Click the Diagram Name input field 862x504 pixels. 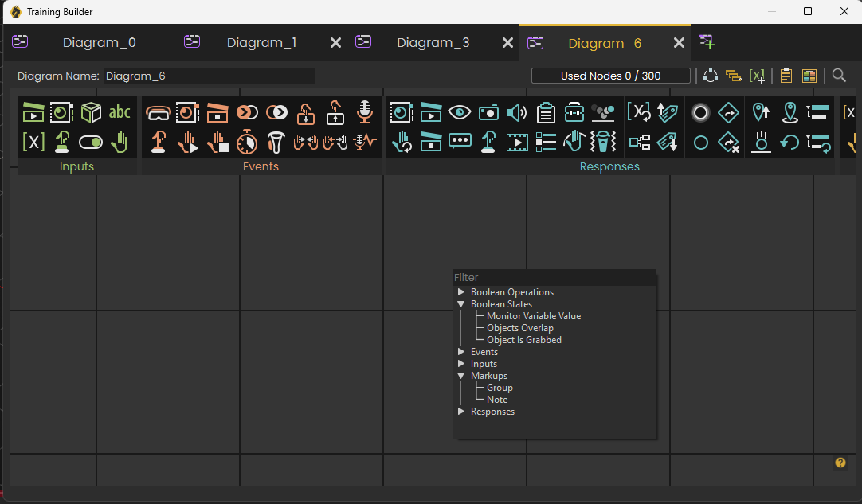click(x=210, y=76)
